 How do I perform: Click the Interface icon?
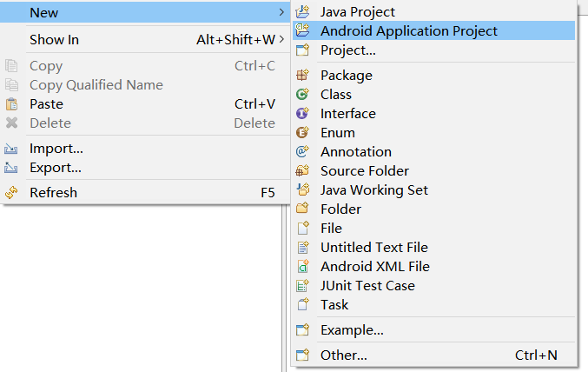tap(302, 114)
